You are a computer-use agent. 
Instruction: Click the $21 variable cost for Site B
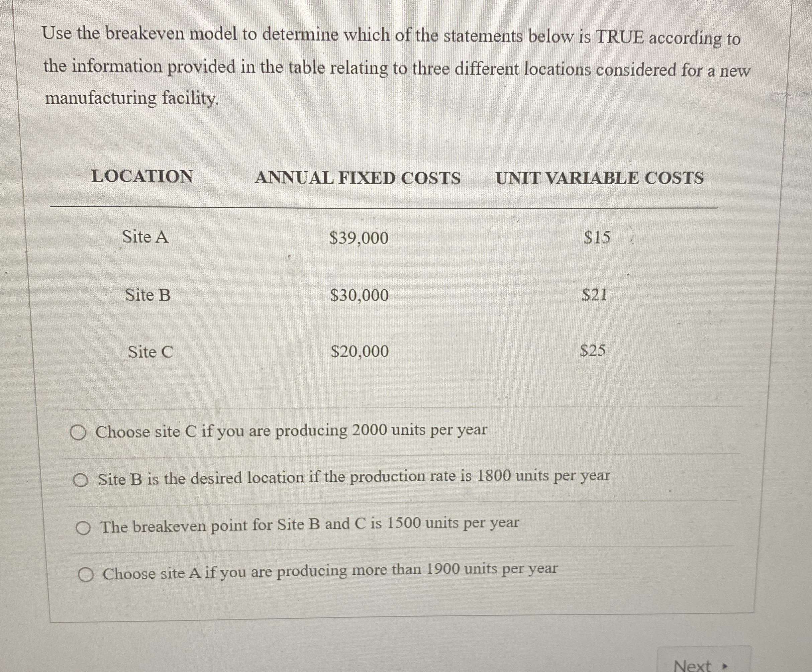click(x=595, y=295)
